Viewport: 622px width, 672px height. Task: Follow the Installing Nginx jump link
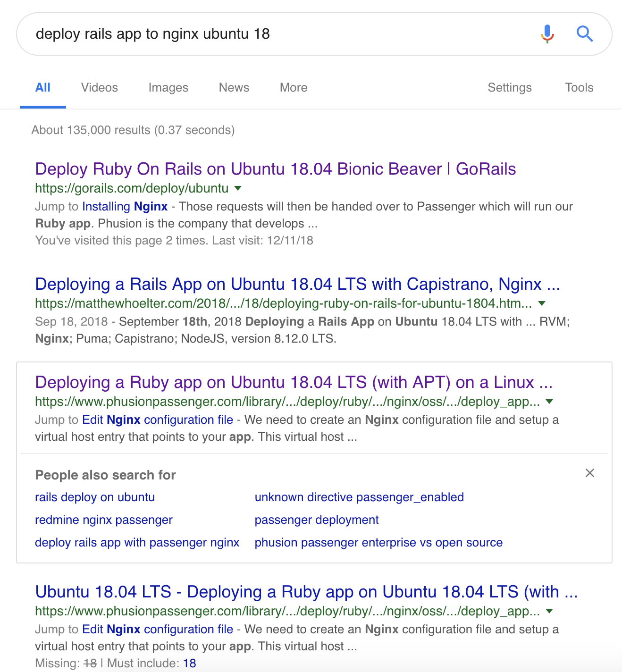125,207
